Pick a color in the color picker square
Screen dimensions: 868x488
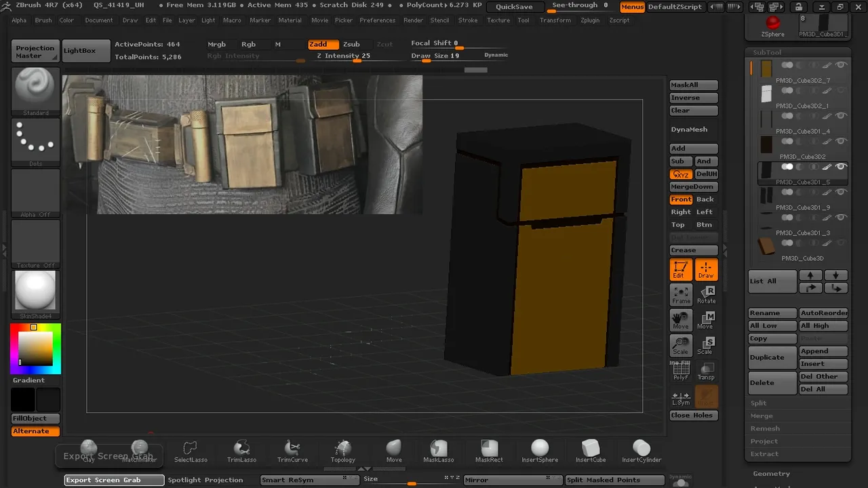click(x=35, y=348)
